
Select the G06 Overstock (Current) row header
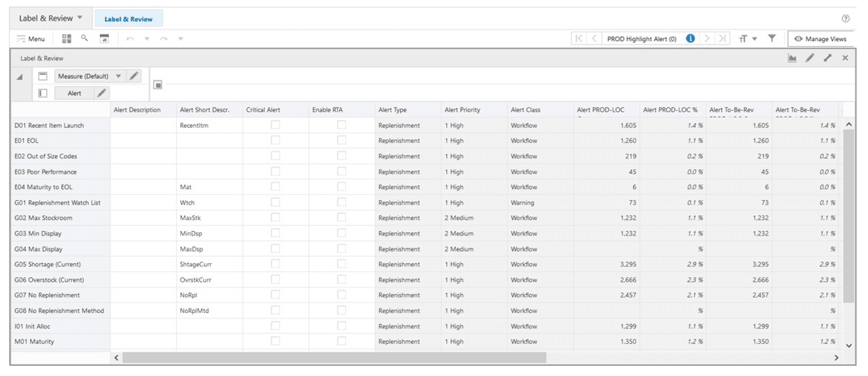pyautogui.click(x=60, y=280)
